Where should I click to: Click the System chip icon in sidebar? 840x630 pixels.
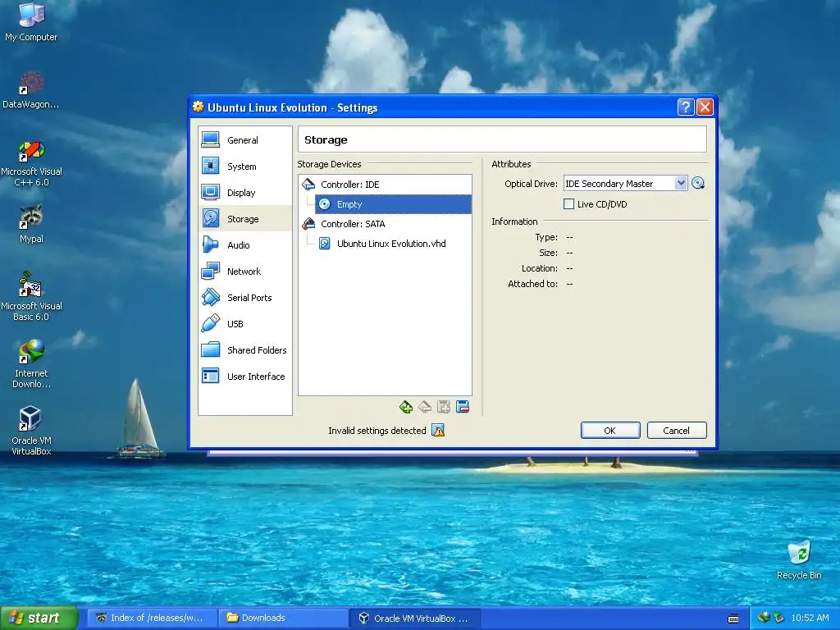click(x=211, y=166)
